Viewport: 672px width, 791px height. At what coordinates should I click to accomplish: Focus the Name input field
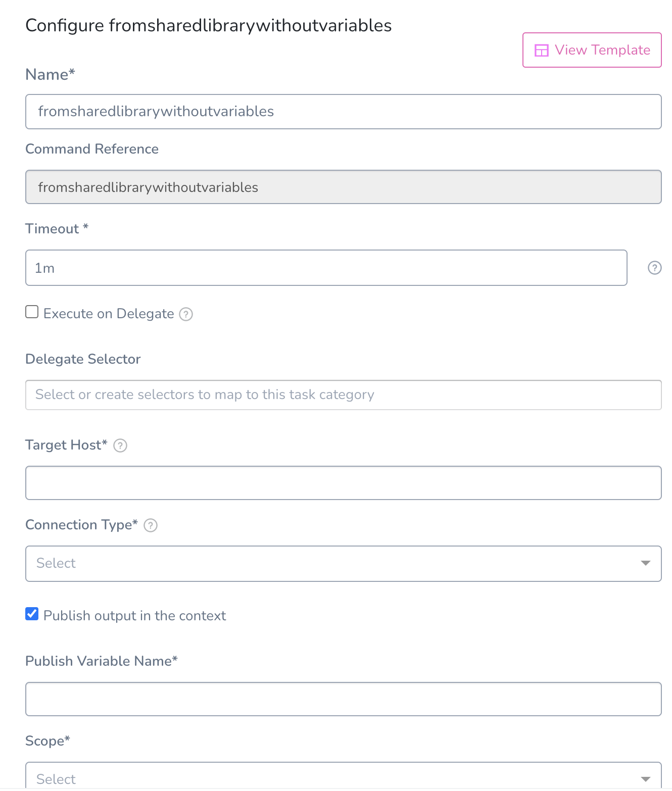(344, 112)
